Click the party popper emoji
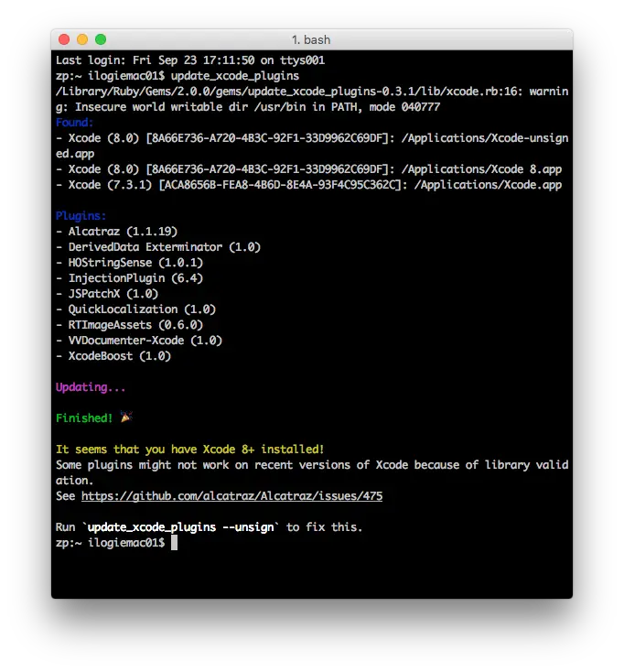The height and width of the screenshot is (672, 624). (126, 417)
